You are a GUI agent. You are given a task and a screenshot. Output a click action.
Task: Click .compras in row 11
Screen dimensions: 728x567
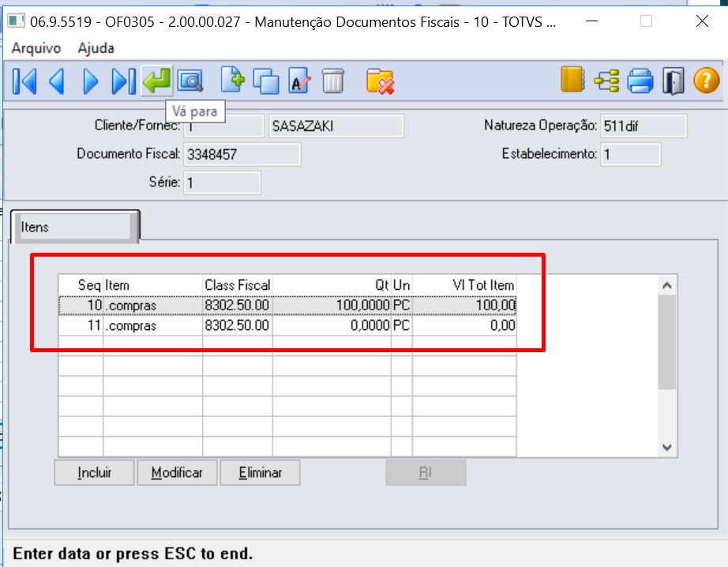tap(152, 325)
